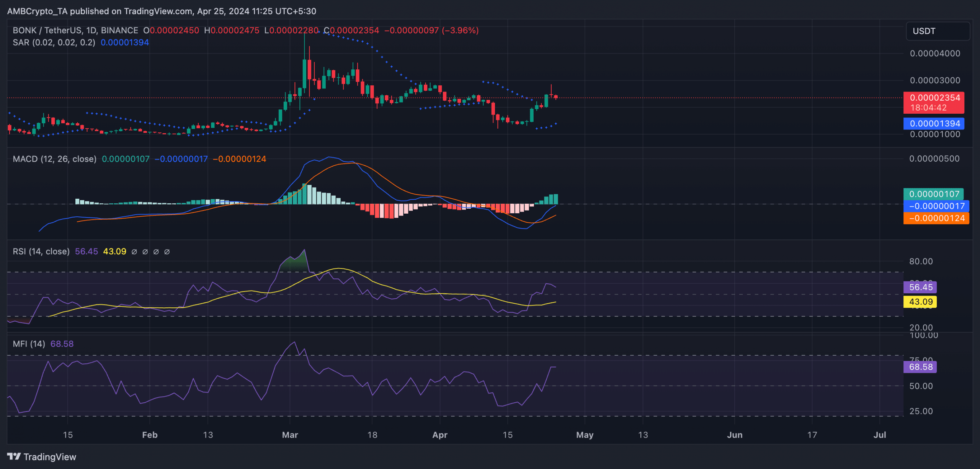
Task: Click the last ∅ symbol after RSI values
Action: (167, 252)
